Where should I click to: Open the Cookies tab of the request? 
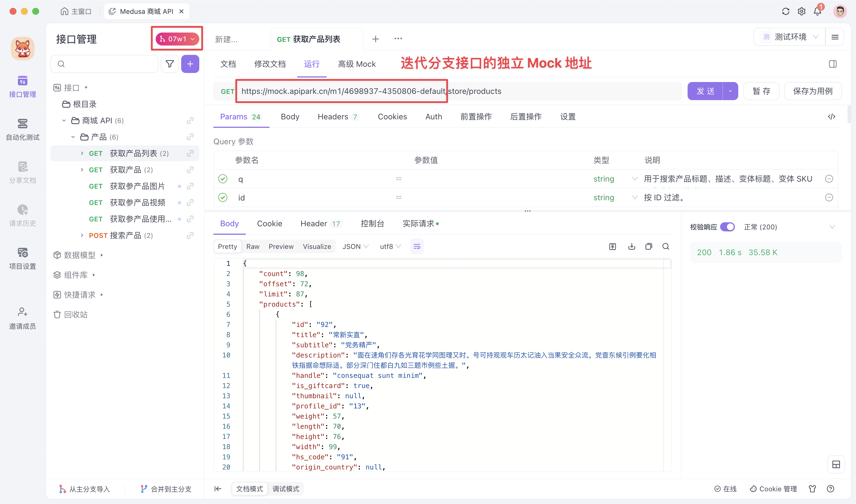point(392,117)
